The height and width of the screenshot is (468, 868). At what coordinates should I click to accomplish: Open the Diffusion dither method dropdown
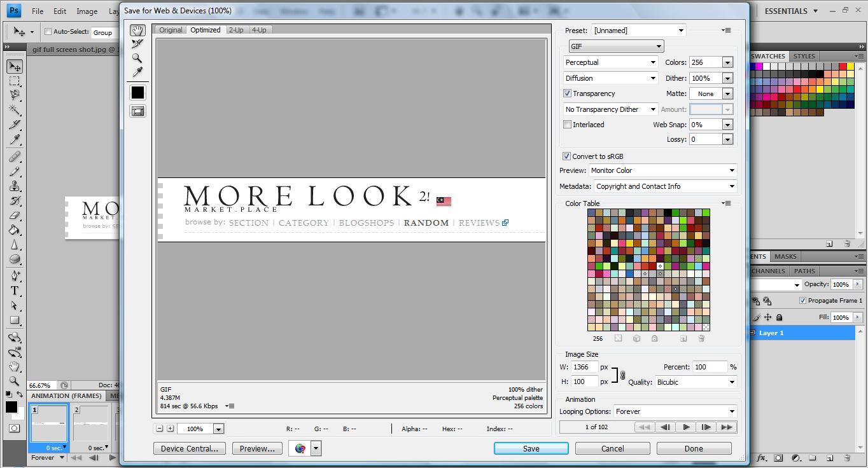pyautogui.click(x=610, y=78)
